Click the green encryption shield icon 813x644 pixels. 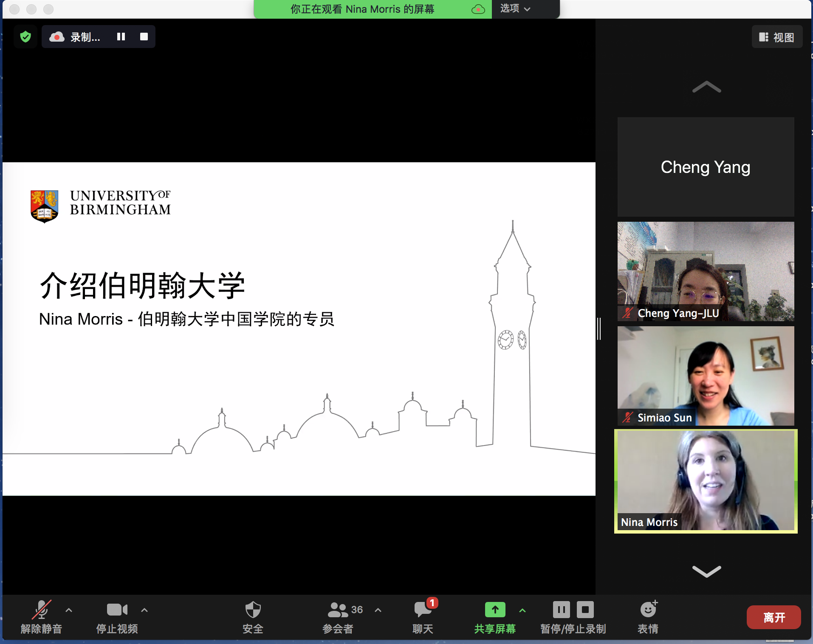tap(25, 37)
